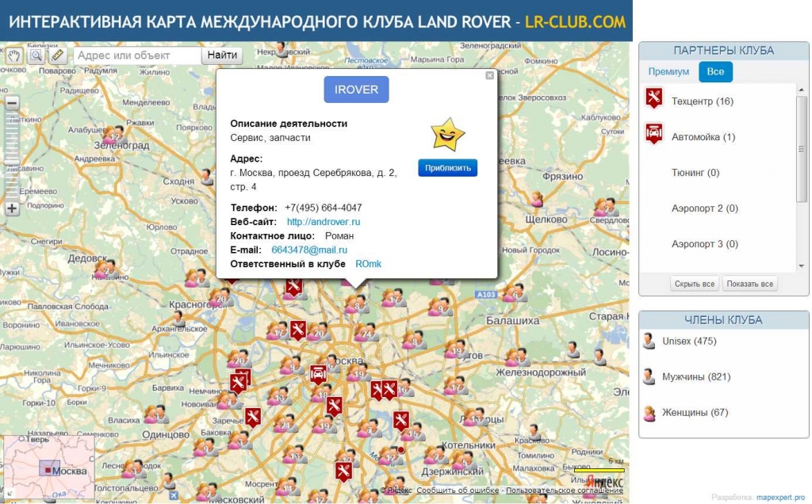812x504 pixels.
Task: Toggle the Аэропорт 2 (0) category
Action: pyautogui.click(x=704, y=208)
